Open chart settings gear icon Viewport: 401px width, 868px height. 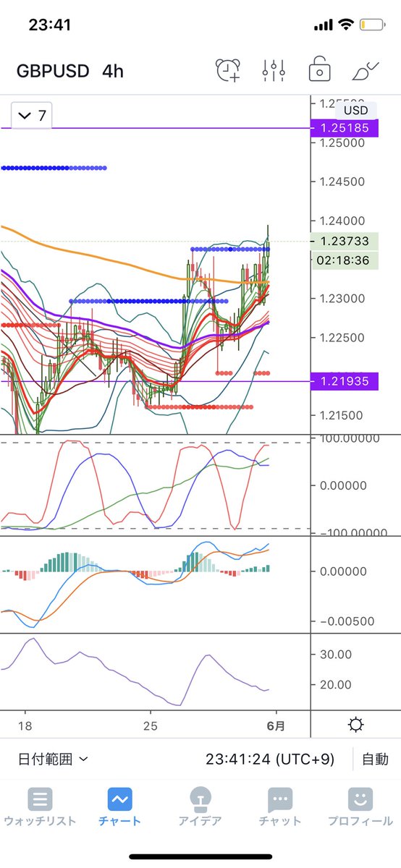(355, 725)
